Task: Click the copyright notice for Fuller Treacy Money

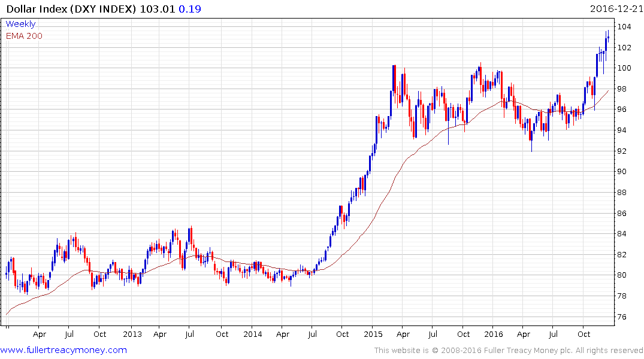Action: tap(509, 351)
